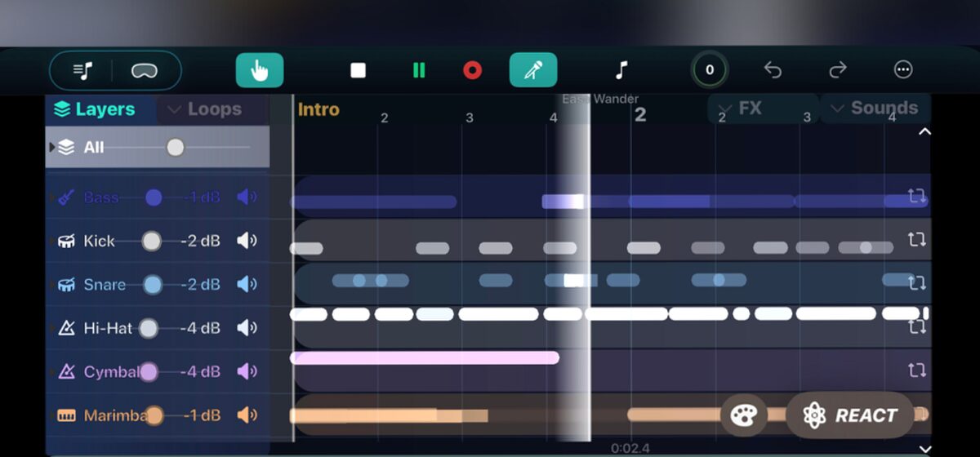The image size is (980, 457).
Task: Open the color palette button
Action: pyautogui.click(x=743, y=416)
